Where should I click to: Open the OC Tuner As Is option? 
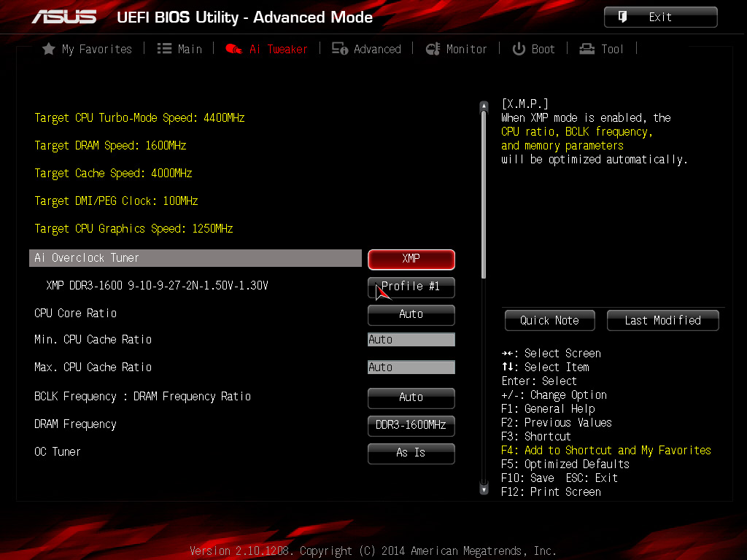411,453
